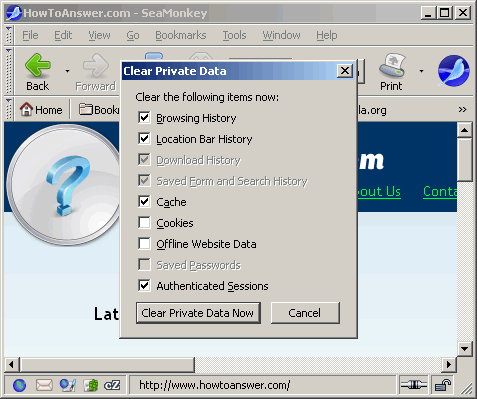Viewport: 477px width, 399px height.
Task: Open the Edit menu
Action: click(63, 35)
